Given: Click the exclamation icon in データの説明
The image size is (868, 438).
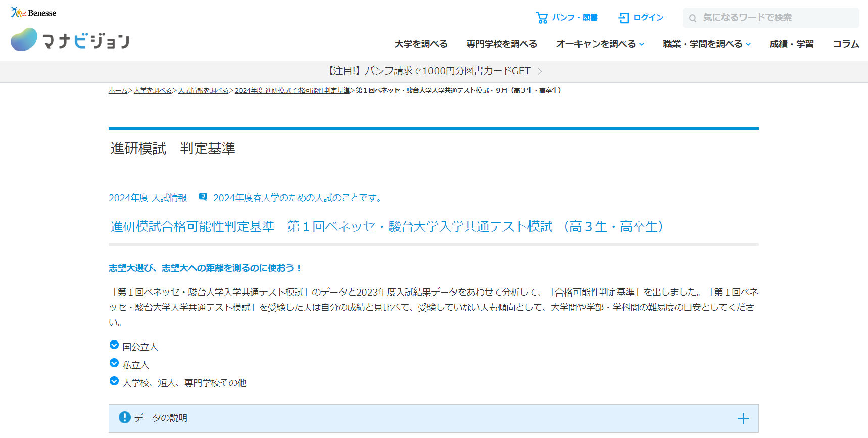Looking at the screenshot, I should (x=124, y=417).
